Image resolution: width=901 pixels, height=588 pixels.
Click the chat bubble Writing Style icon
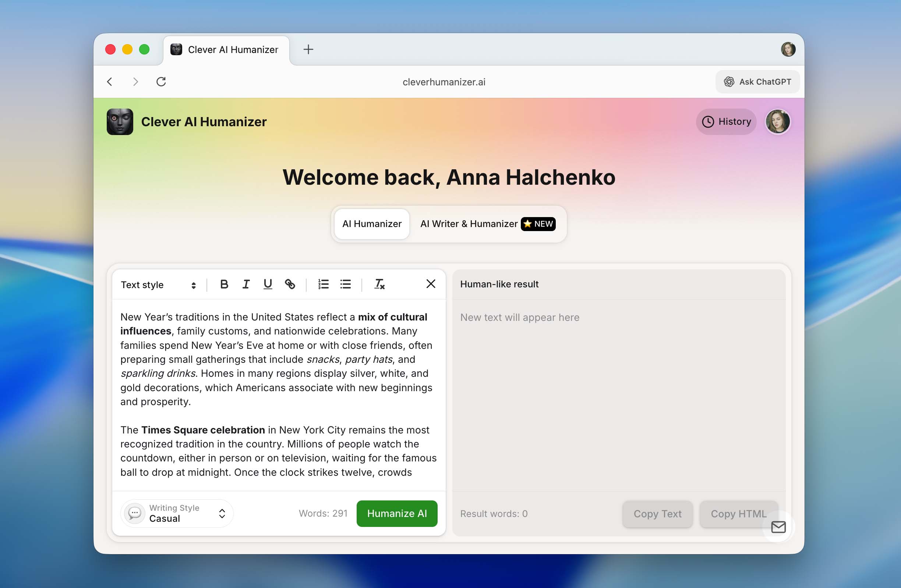135,513
